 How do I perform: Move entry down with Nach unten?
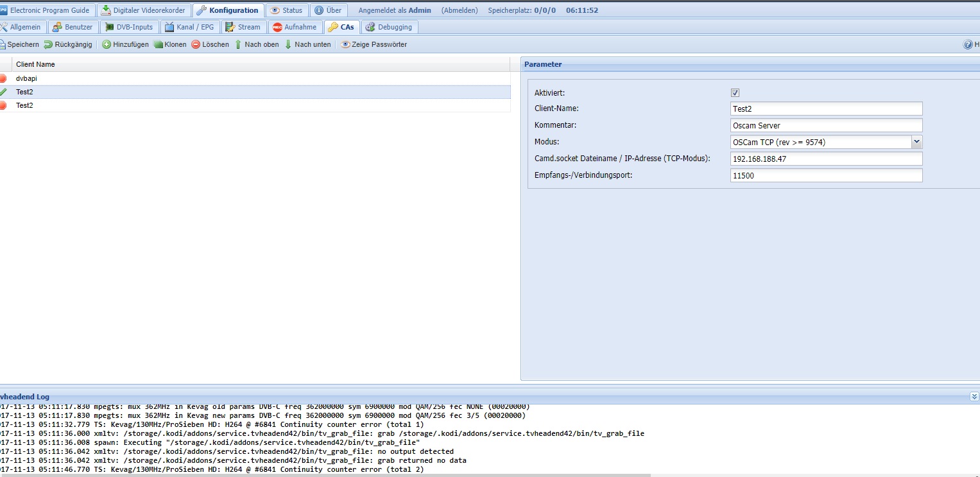307,44
